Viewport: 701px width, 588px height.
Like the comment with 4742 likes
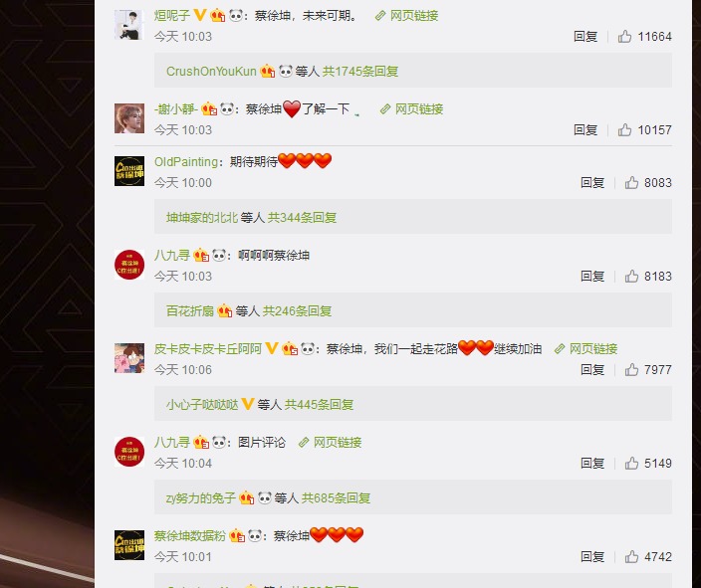(x=631, y=557)
